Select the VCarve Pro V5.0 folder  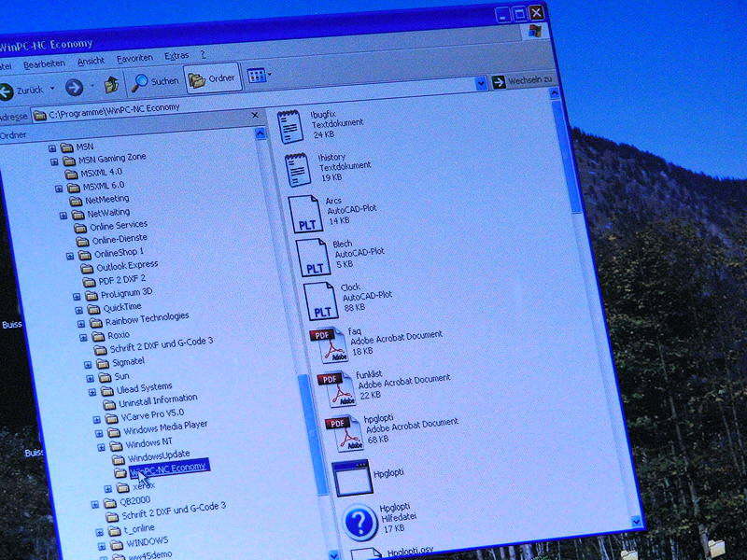coord(152,415)
